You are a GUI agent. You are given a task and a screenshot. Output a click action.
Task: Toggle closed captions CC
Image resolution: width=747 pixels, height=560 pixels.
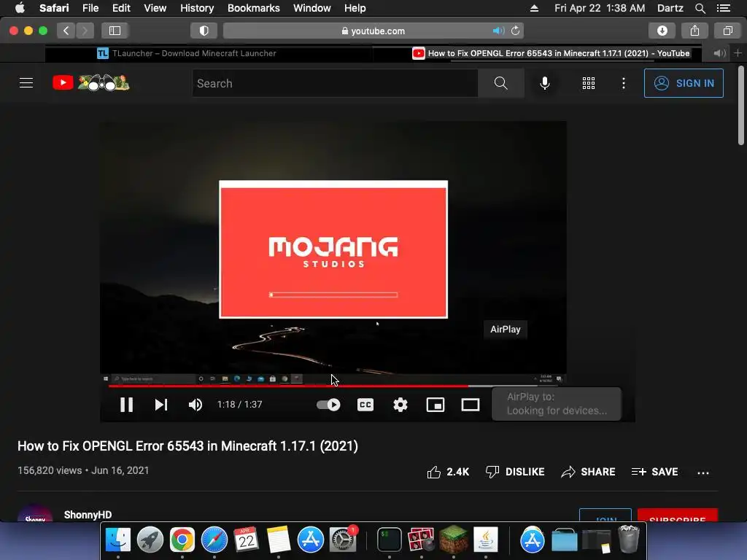pyautogui.click(x=365, y=404)
